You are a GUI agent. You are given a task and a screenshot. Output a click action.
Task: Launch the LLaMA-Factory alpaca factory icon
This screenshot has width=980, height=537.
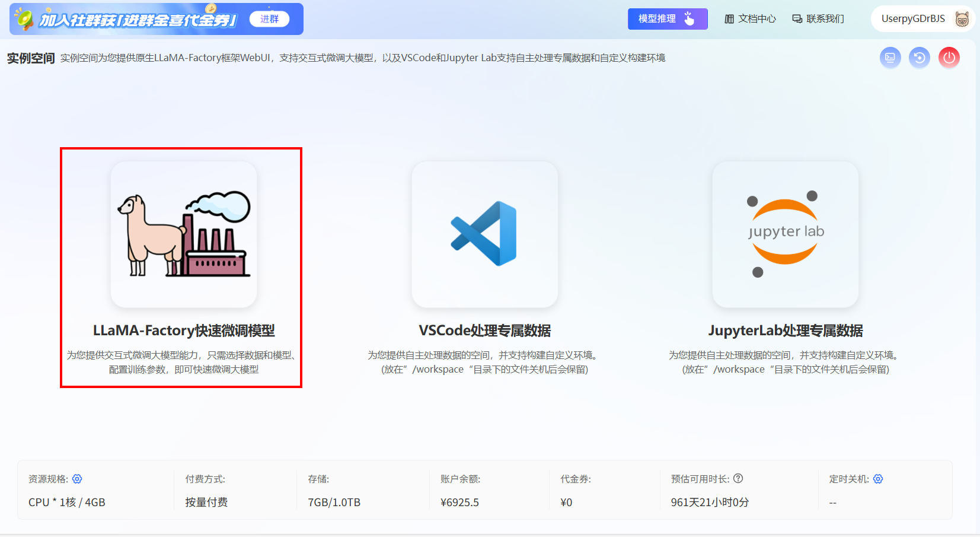[184, 234]
